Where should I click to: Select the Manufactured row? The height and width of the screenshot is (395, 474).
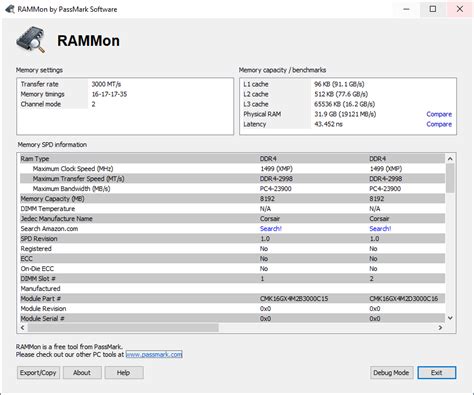tap(232, 289)
